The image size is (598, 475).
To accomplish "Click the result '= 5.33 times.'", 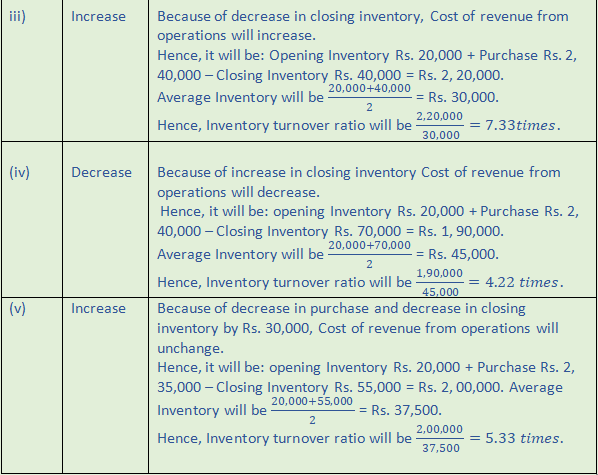I will tap(516, 438).
